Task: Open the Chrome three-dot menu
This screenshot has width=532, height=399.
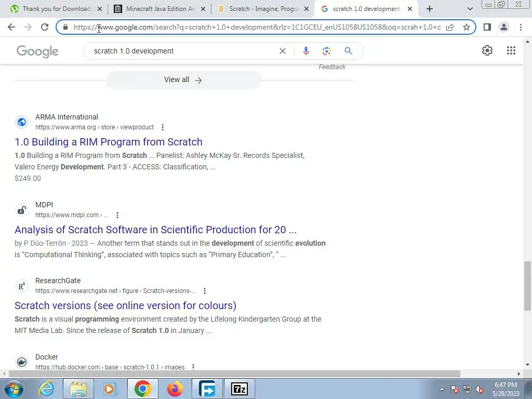Action: [x=521, y=27]
